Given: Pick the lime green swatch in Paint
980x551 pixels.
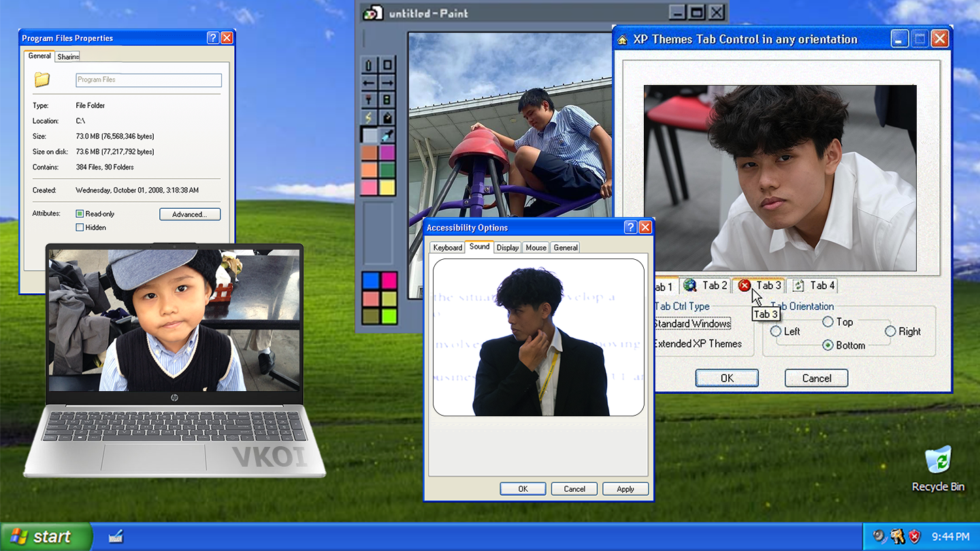Looking at the screenshot, I should pos(389,316).
